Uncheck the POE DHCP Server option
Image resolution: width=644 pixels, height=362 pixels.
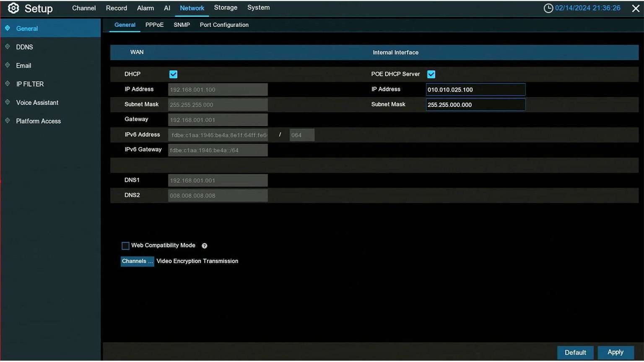pyautogui.click(x=431, y=74)
